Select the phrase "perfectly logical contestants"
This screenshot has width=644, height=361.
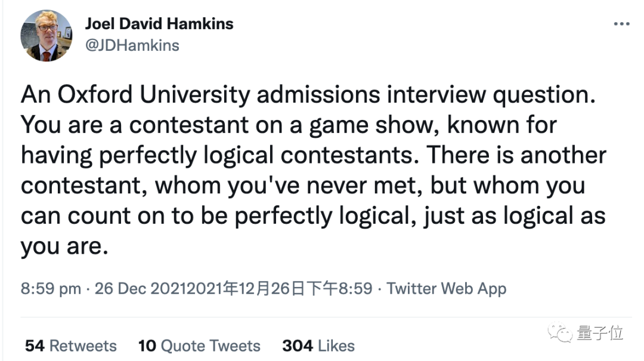(x=257, y=156)
